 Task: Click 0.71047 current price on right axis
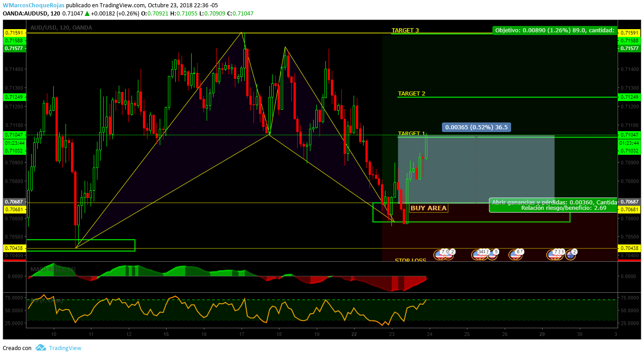629,135
